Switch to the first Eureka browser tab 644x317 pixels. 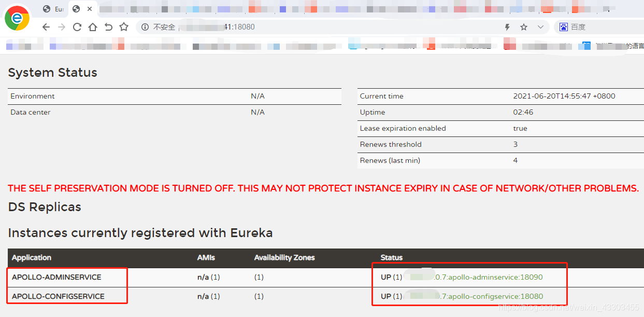coord(53,9)
